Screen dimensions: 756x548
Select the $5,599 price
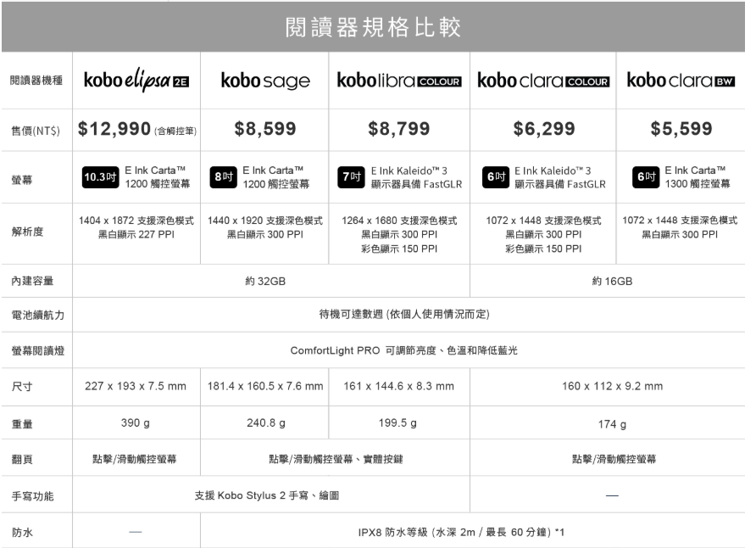click(x=681, y=129)
